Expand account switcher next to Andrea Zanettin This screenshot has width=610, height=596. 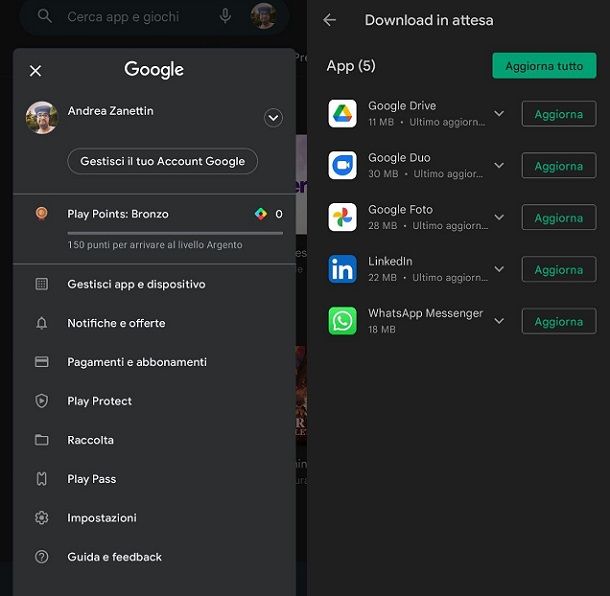coord(273,117)
